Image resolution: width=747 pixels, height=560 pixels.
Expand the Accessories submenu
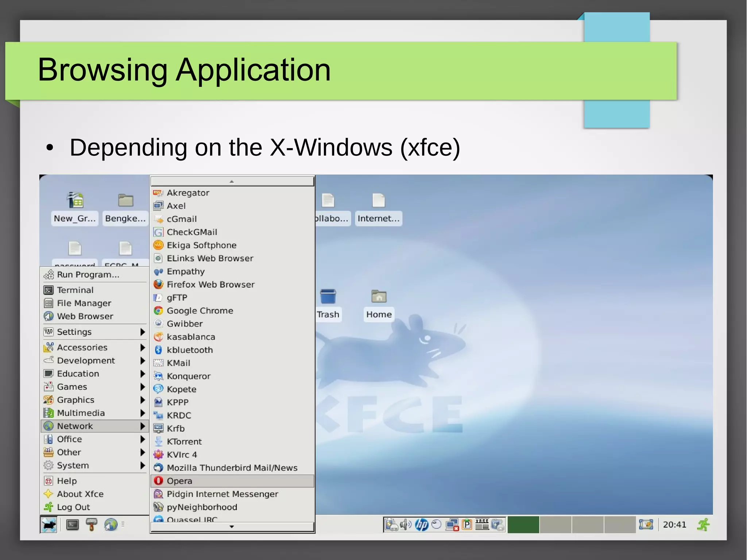pyautogui.click(x=94, y=348)
